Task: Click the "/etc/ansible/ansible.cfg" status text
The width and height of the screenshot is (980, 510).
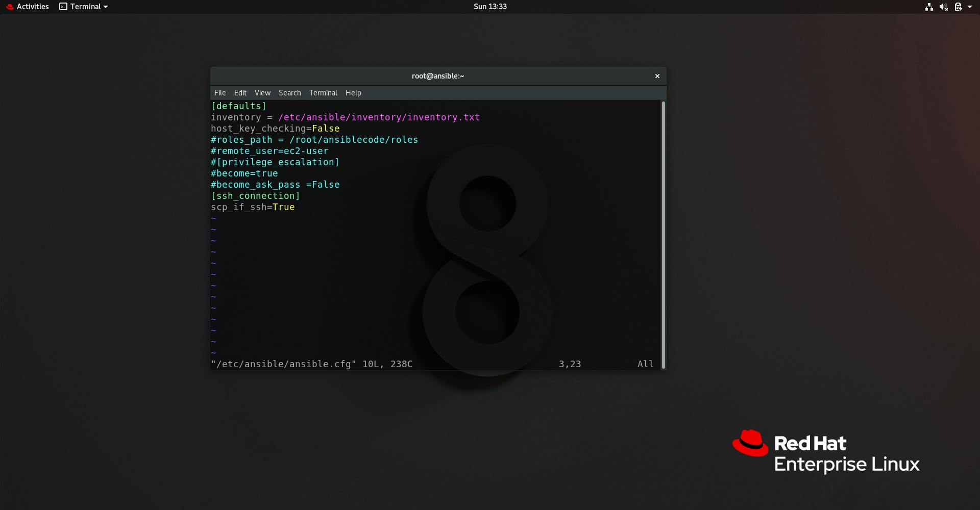Action: tap(284, 364)
